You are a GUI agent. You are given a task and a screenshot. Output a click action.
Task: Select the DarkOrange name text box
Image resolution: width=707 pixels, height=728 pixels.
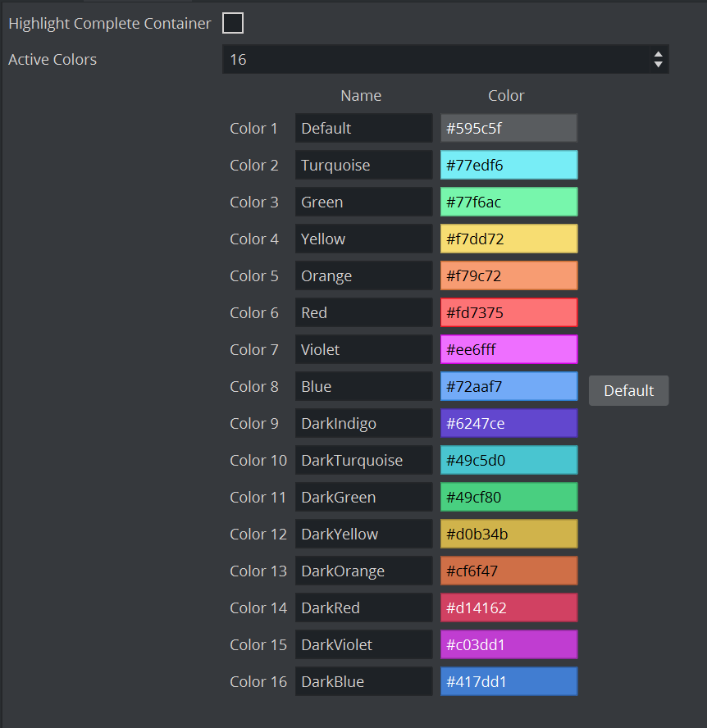[x=363, y=571]
